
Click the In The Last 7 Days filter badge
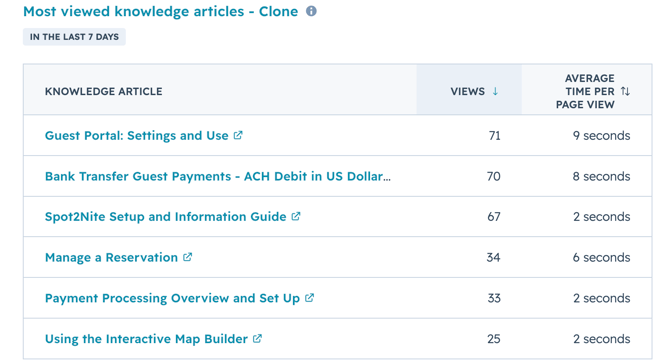coord(74,37)
